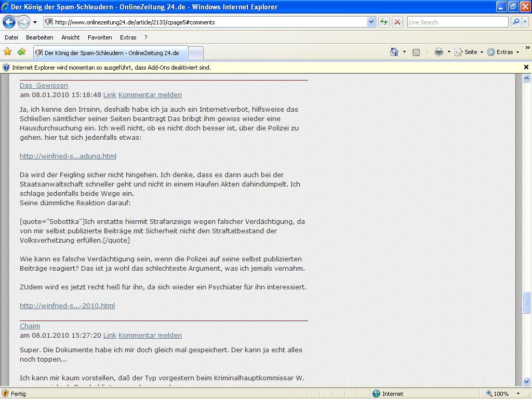Open the Extras gear toolbar menu

[x=503, y=52]
